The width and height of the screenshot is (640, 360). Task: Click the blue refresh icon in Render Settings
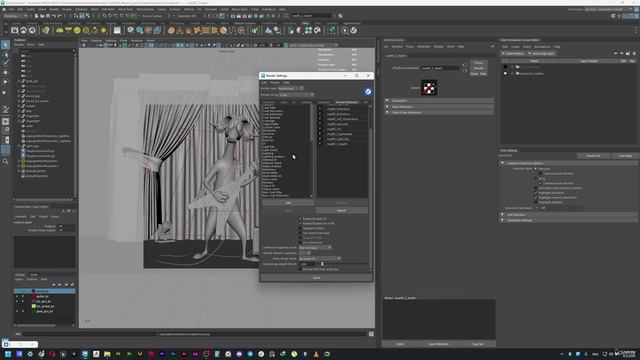pos(368,91)
